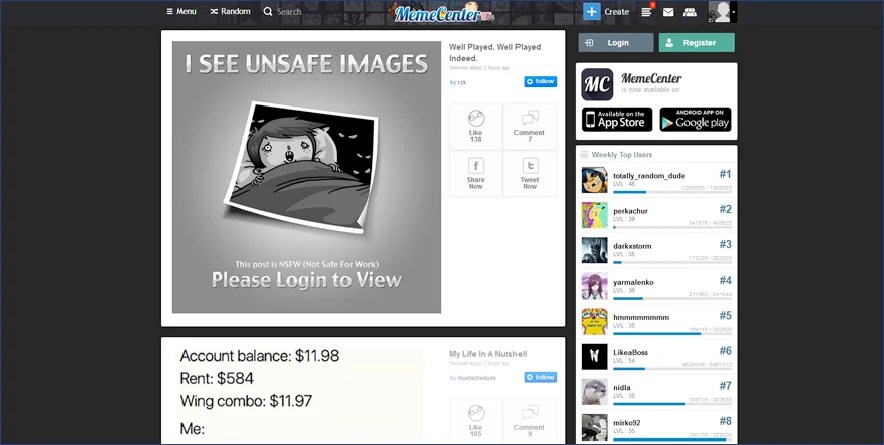Click username nidla

[622, 387]
